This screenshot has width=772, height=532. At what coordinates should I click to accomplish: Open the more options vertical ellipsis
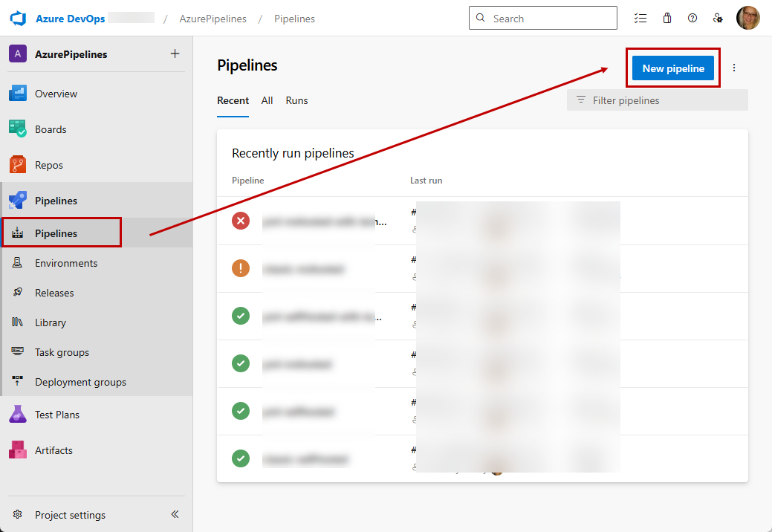point(734,68)
